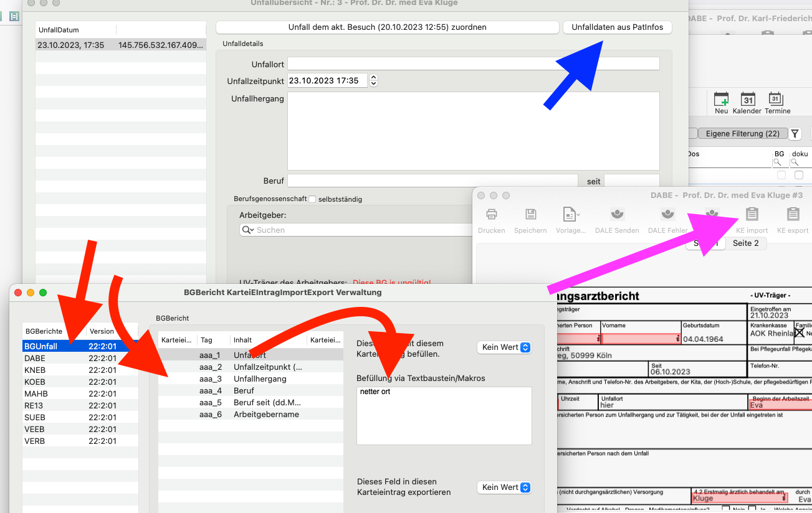
Task: Select the SUEB report row
Action: pyautogui.click(x=80, y=417)
